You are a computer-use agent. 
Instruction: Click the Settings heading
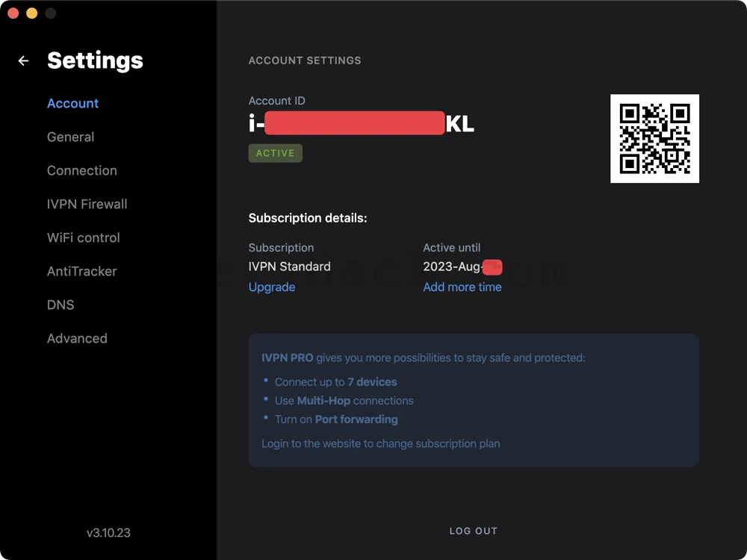96,60
